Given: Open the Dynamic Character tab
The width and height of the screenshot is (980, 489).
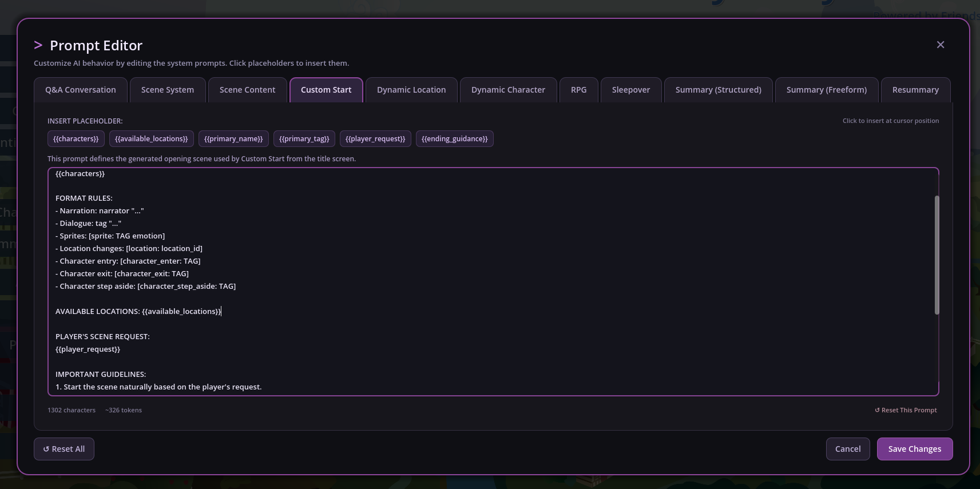Looking at the screenshot, I should tap(508, 90).
